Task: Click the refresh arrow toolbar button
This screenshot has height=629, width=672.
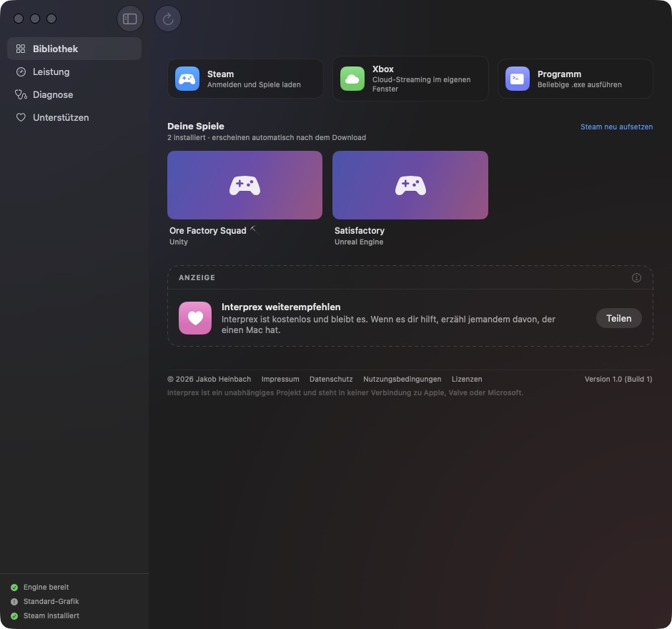Action: click(x=168, y=19)
